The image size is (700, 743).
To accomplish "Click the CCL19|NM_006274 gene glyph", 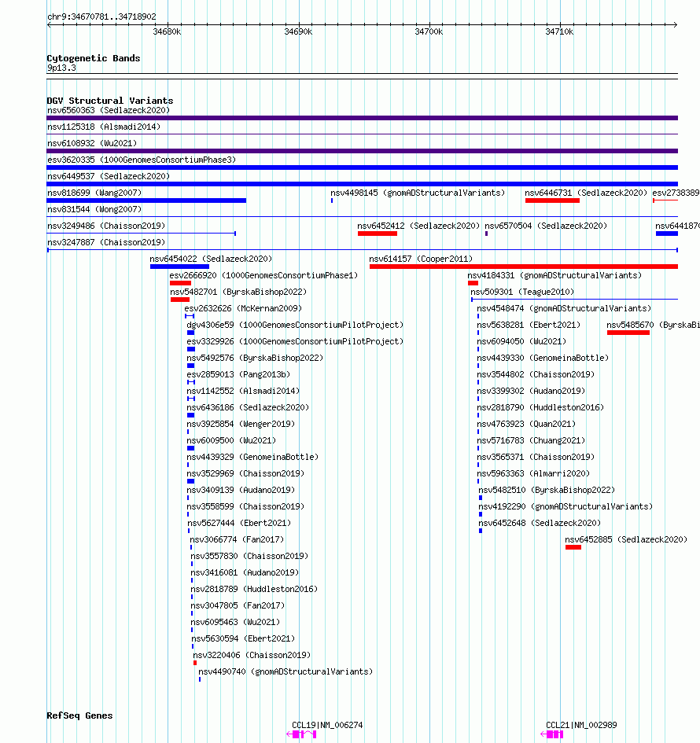I will coord(301,734).
